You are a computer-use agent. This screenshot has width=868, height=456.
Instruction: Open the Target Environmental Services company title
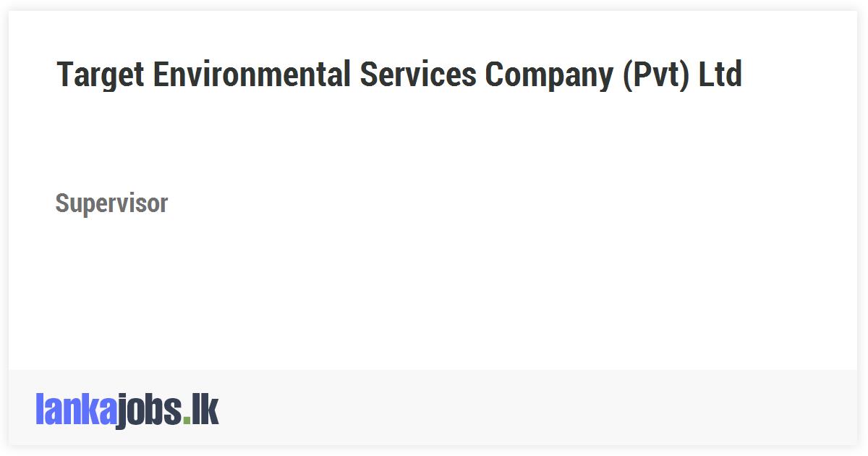(x=399, y=74)
